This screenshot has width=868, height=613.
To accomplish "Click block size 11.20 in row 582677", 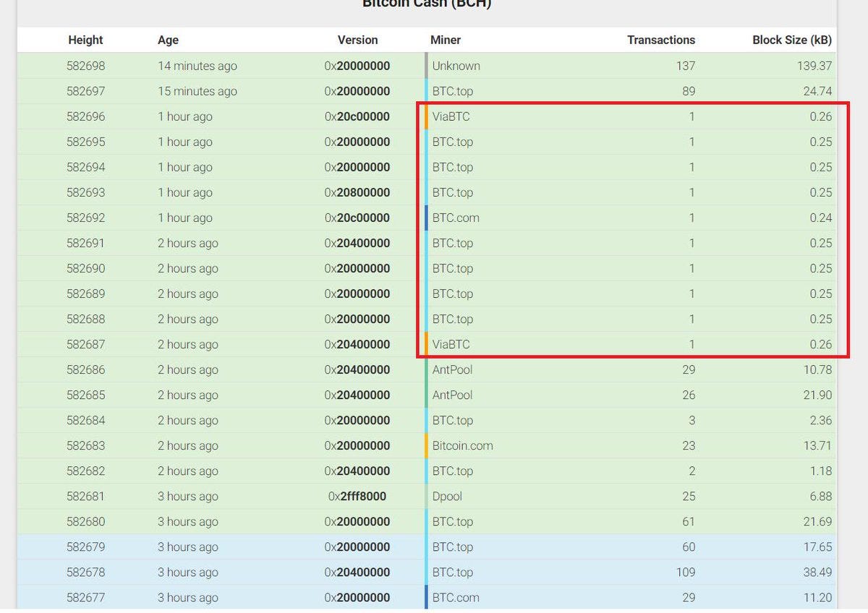I will pos(817,597).
